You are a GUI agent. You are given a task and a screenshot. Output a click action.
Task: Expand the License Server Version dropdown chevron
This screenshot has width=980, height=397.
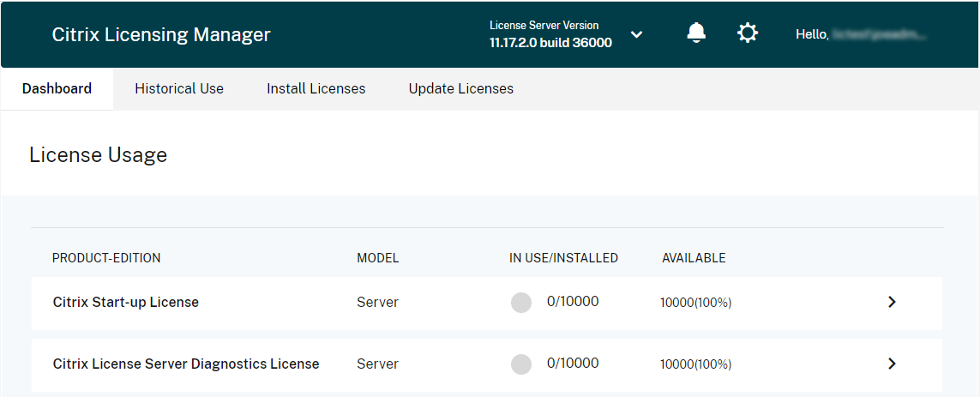click(x=636, y=34)
